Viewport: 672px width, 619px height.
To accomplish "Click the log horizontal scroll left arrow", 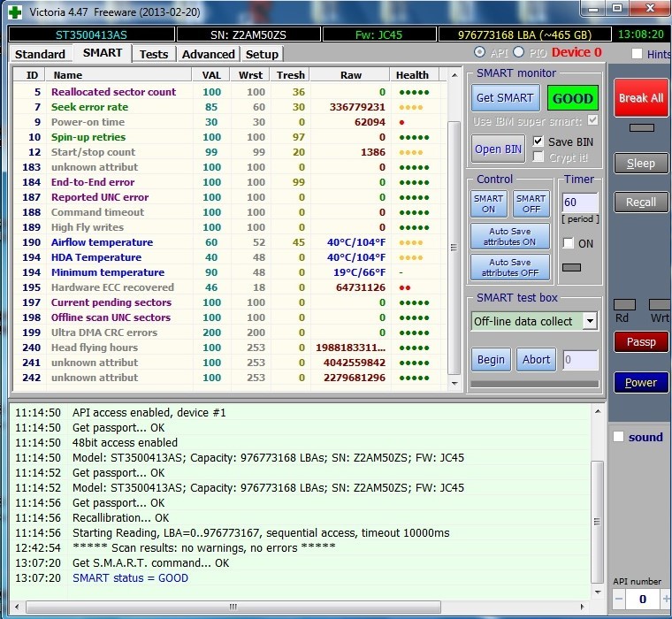I will coord(17,607).
